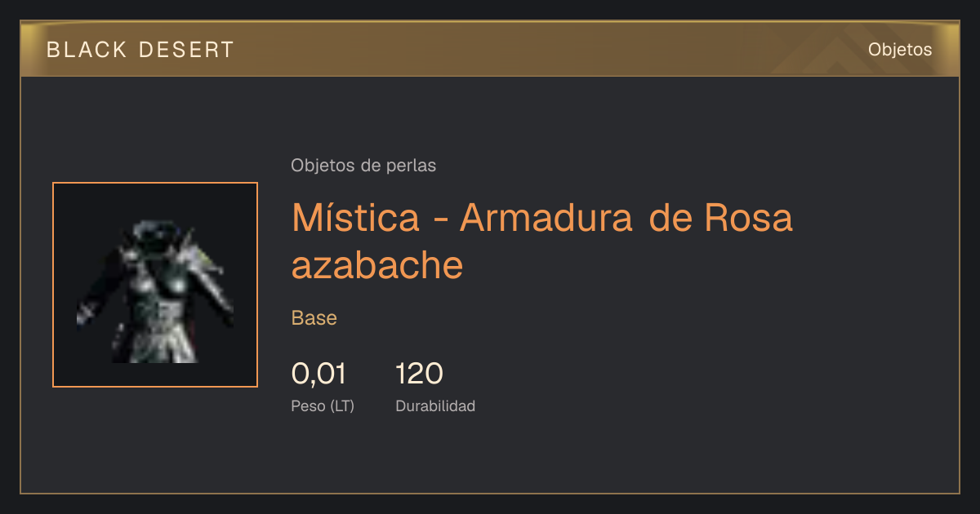Open the BLACK DESERT logo text

(x=140, y=50)
